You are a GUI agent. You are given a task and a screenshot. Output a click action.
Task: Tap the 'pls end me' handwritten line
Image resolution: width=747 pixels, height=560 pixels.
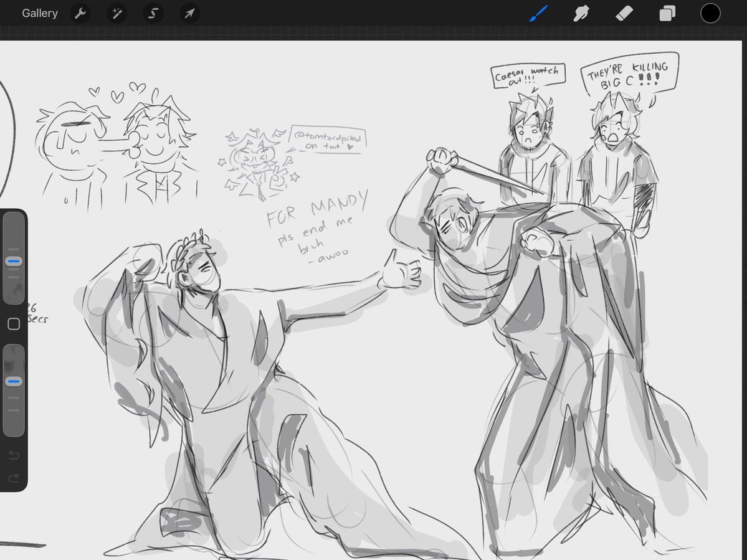pos(316,230)
